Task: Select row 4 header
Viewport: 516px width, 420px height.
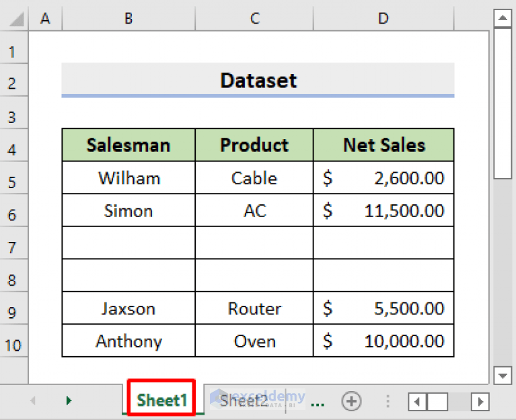Action: click(13, 145)
